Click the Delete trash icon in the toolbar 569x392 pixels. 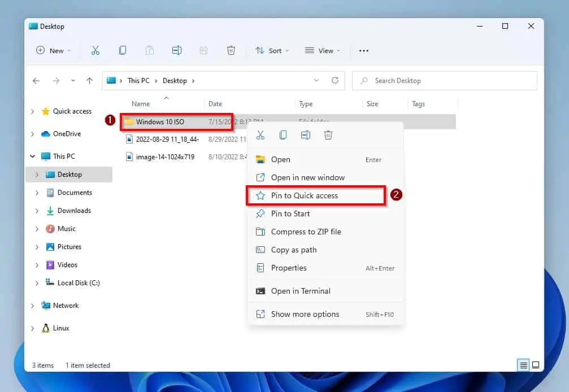pyautogui.click(x=231, y=50)
